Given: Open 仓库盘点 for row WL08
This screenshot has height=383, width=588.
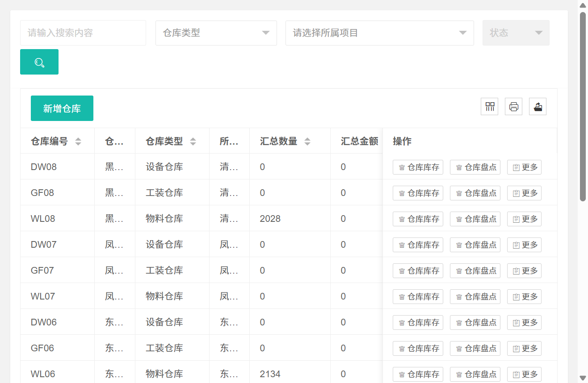Looking at the screenshot, I should 475,219.
